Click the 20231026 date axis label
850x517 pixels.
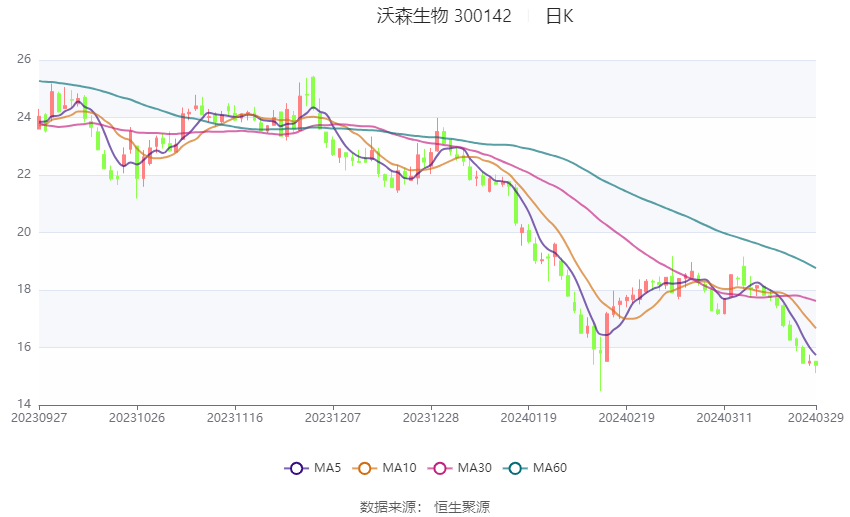(x=136, y=417)
